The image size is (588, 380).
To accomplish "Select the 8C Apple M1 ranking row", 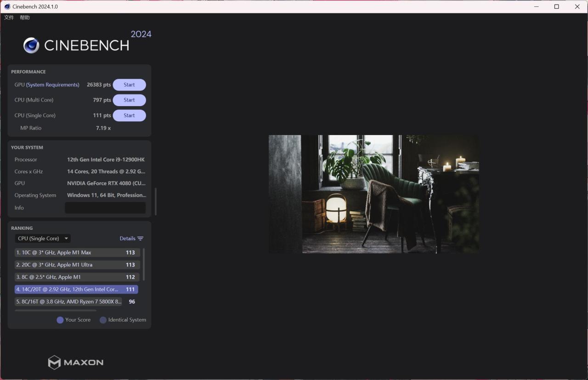I will [77, 277].
